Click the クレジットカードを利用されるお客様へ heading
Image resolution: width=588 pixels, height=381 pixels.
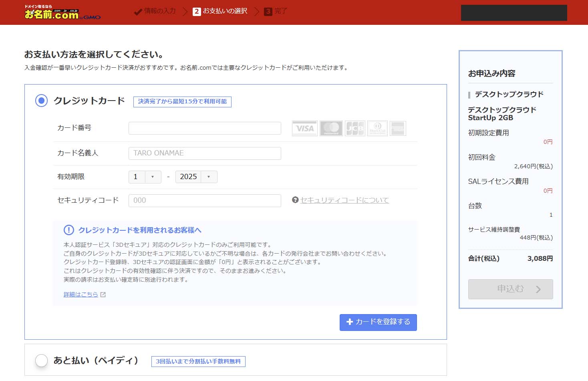[x=140, y=230]
